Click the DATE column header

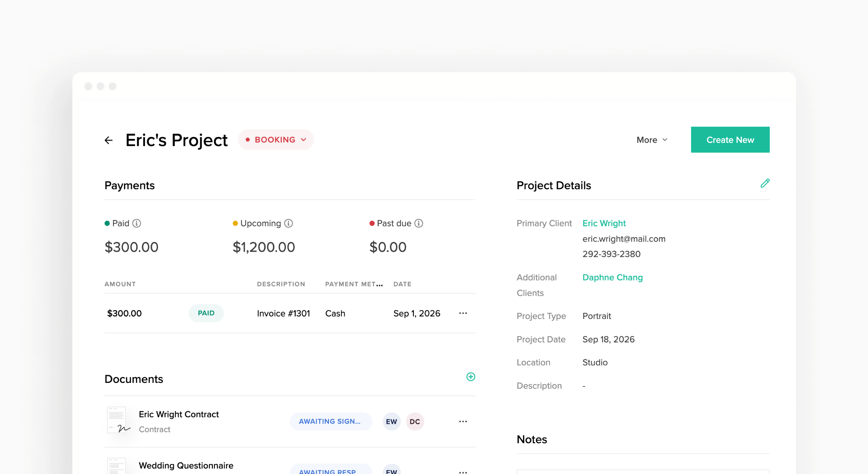402,284
